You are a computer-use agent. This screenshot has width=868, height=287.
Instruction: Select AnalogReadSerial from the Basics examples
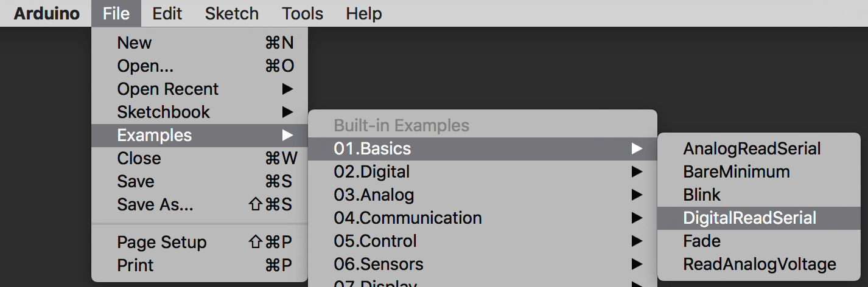tap(752, 149)
